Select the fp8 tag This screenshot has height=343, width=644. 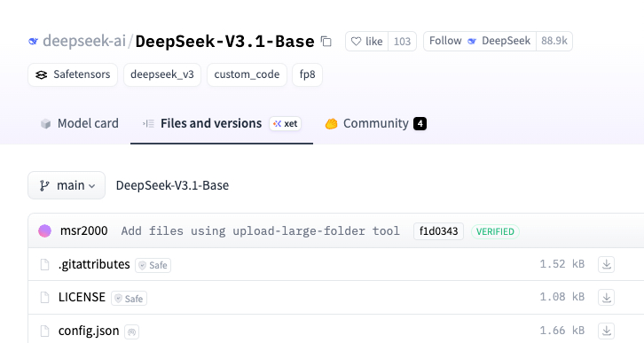[307, 74]
